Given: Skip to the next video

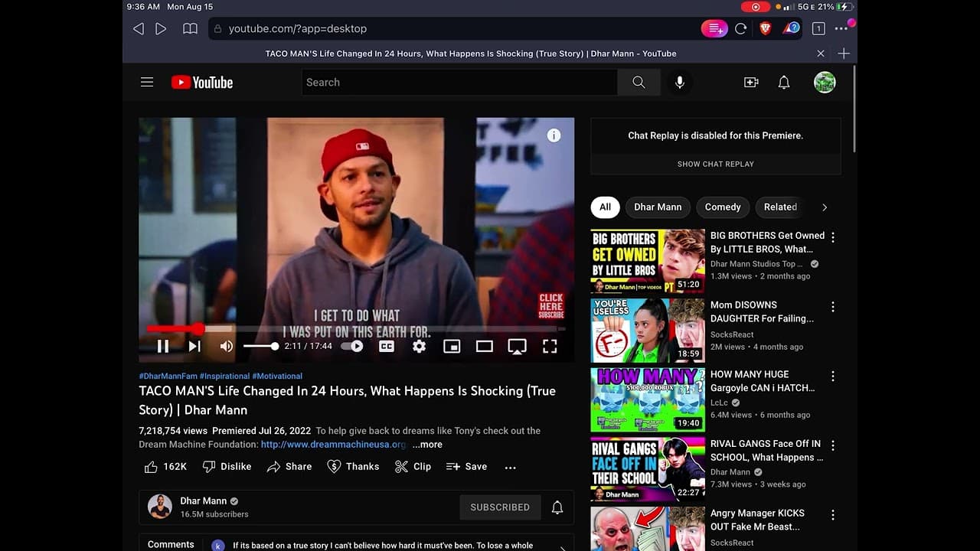Looking at the screenshot, I should pyautogui.click(x=194, y=346).
